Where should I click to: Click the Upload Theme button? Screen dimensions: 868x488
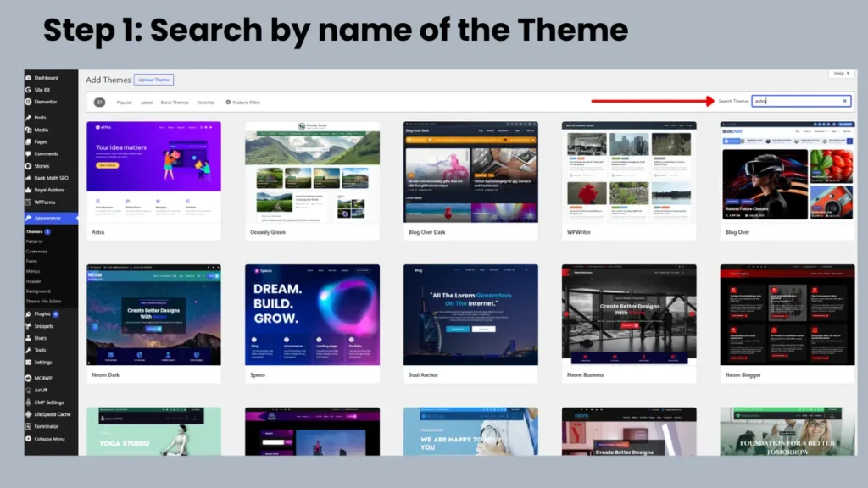point(154,80)
